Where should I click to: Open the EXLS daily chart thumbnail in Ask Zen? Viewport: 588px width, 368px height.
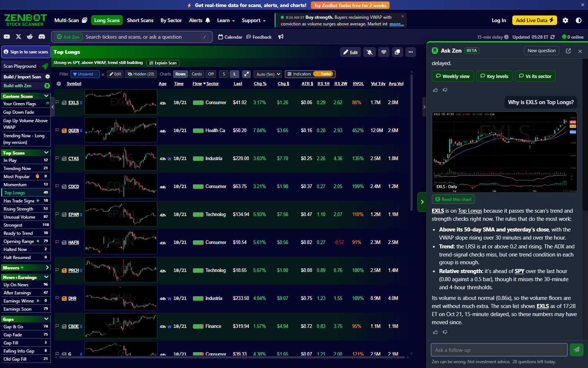[505, 152]
